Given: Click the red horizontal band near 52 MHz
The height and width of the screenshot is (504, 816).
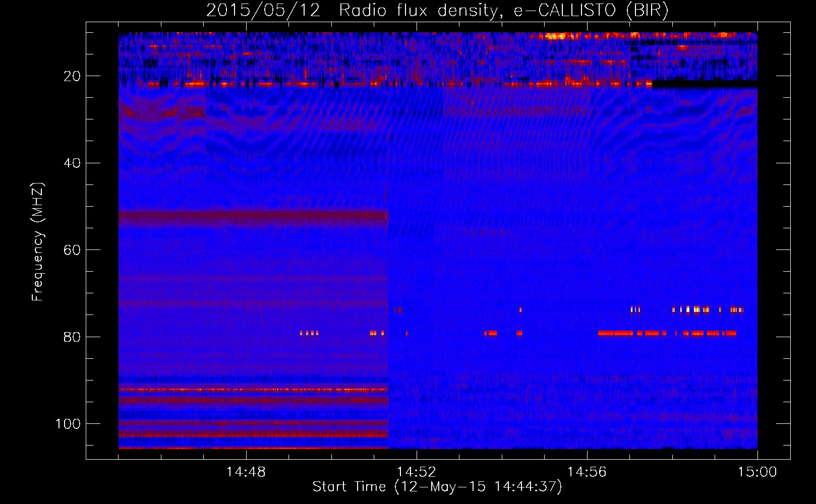Looking at the screenshot, I should (253, 218).
